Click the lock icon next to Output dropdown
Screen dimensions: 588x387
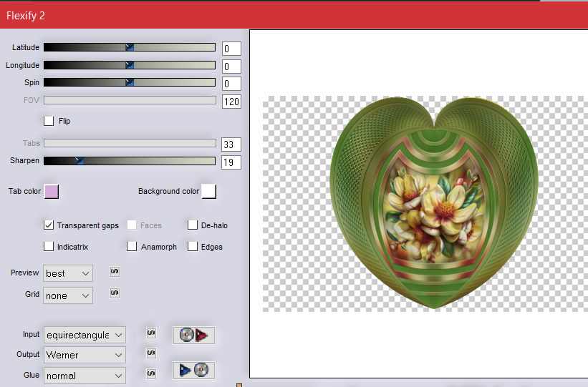tap(151, 353)
